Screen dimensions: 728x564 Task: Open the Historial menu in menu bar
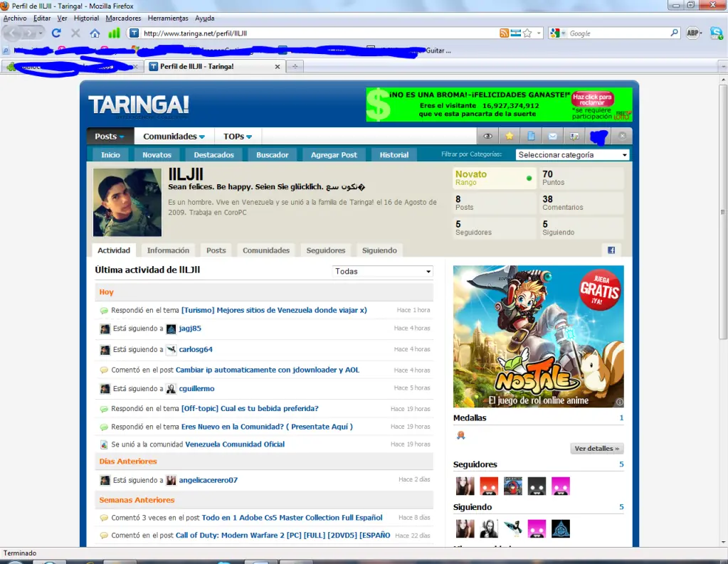(86, 18)
